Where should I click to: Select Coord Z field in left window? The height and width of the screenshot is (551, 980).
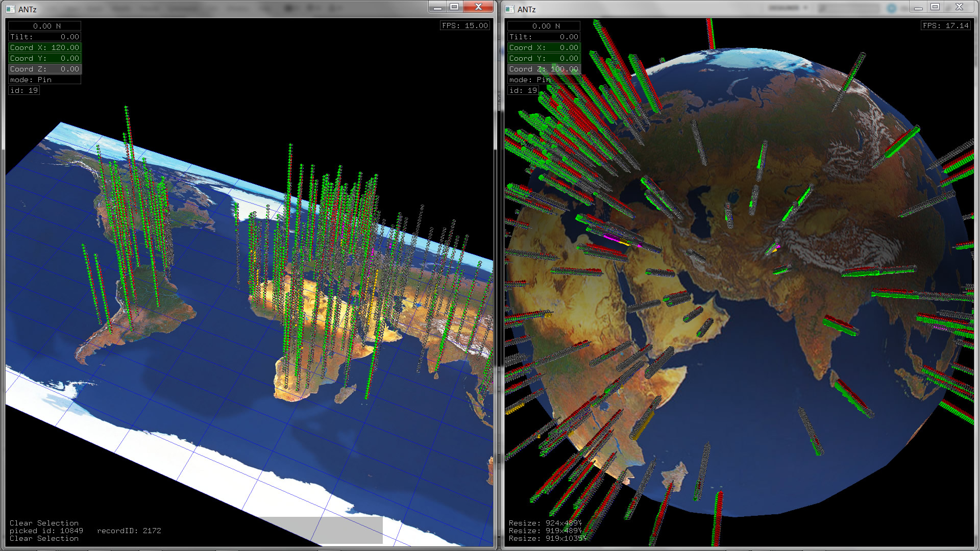point(45,69)
